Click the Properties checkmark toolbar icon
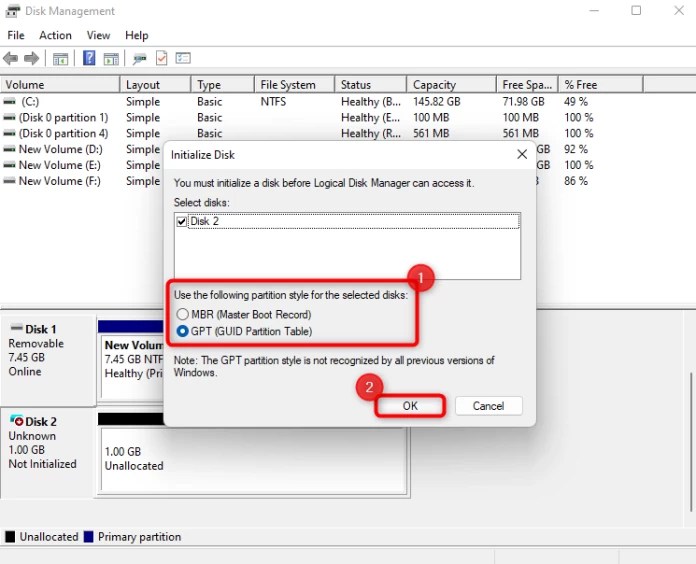This screenshot has height=564, width=696. coord(162,58)
